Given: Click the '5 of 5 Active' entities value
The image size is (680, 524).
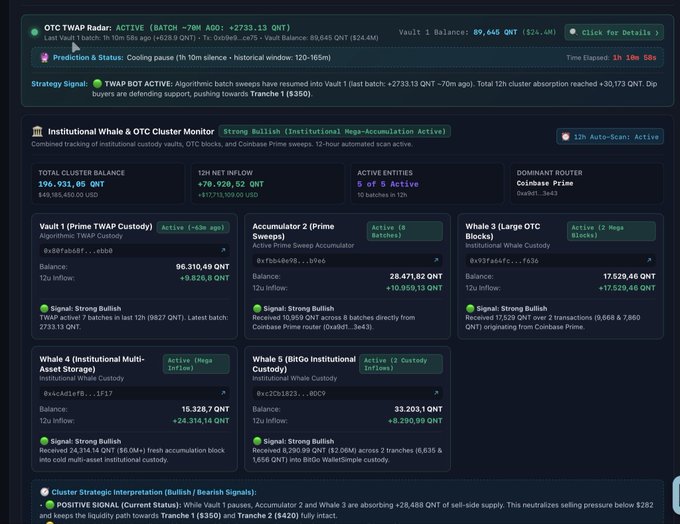Looking at the screenshot, I should click(388, 184).
